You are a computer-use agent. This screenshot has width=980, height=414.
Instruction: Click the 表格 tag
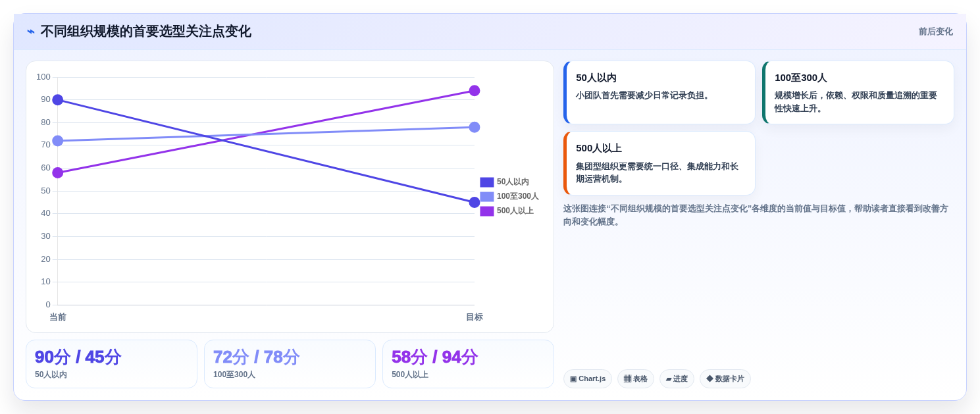pos(636,379)
